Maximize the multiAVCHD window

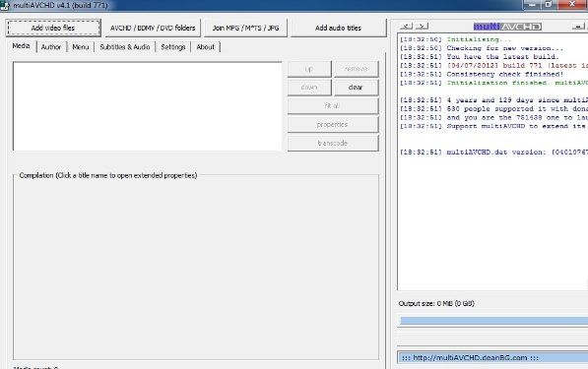coord(549,4)
